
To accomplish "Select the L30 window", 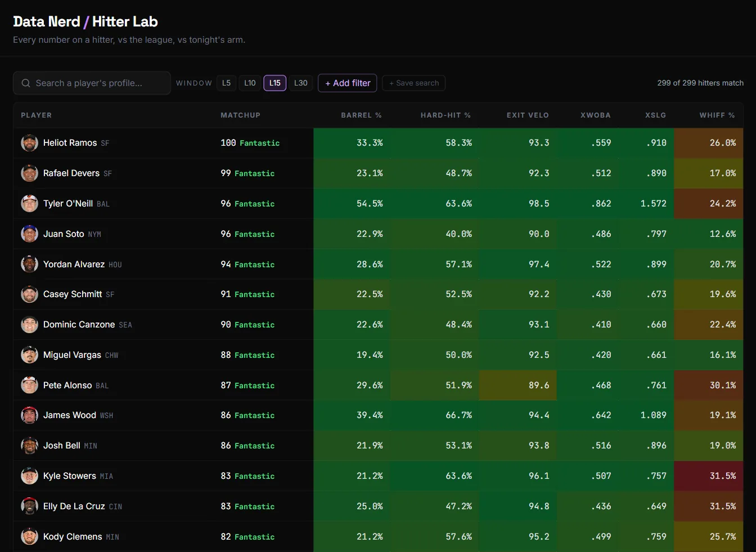I will (x=301, y=83).
